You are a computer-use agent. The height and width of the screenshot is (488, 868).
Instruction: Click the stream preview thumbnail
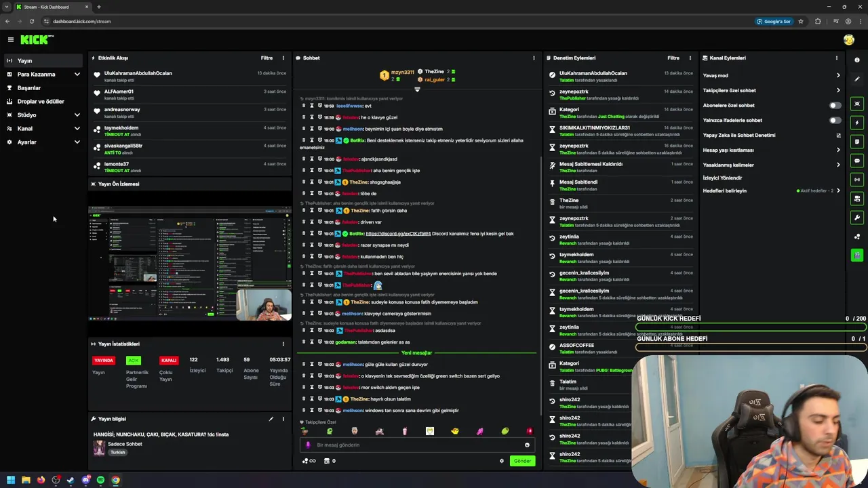pyautogui.click(x=190, y=263)
